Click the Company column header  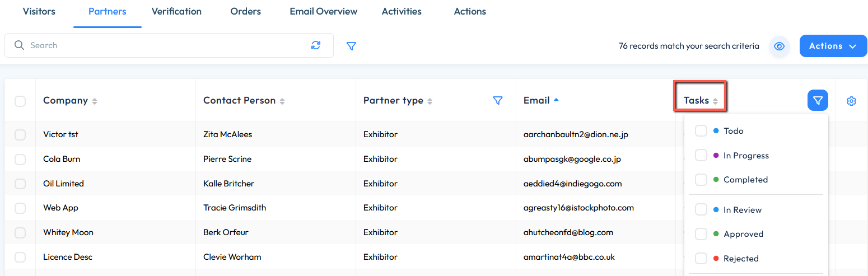pyautogui.click(x=66, y=101)
